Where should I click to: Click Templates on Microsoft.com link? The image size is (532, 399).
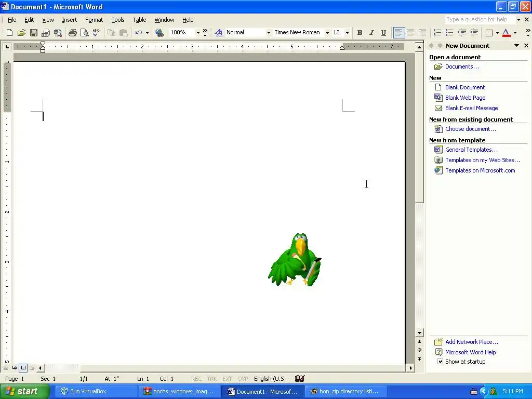(480, 170)
